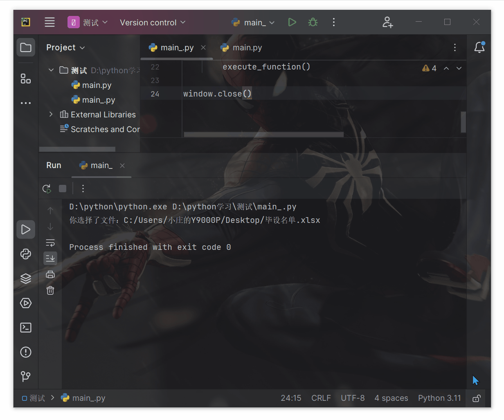Close the main_ run tab

[122, 166]
